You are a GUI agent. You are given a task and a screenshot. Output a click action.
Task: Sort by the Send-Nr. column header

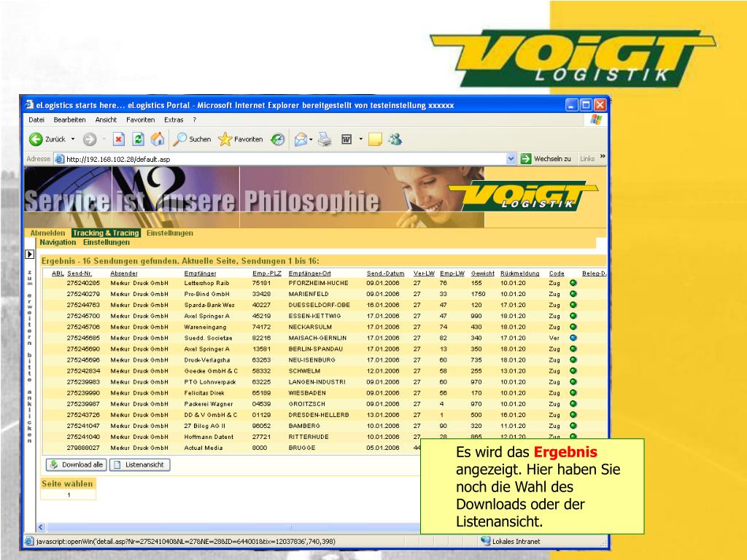[x=80, y=273]
